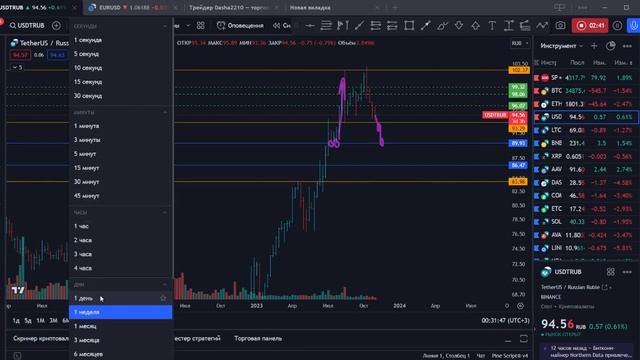This screenshot has height=360, width=640.
Task: Maximize the bottom panel
Action: pyautogui.click(x=524, y=339)
